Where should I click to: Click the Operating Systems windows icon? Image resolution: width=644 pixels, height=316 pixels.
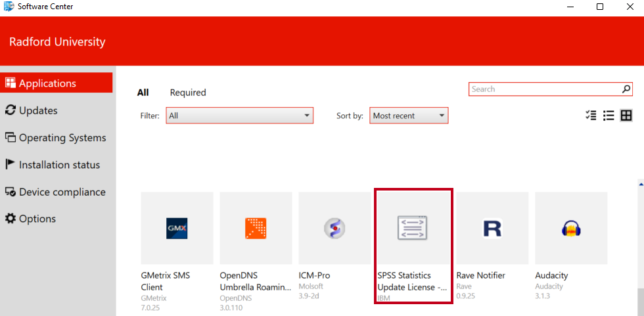pyautogui.click(x=11, y=138)
